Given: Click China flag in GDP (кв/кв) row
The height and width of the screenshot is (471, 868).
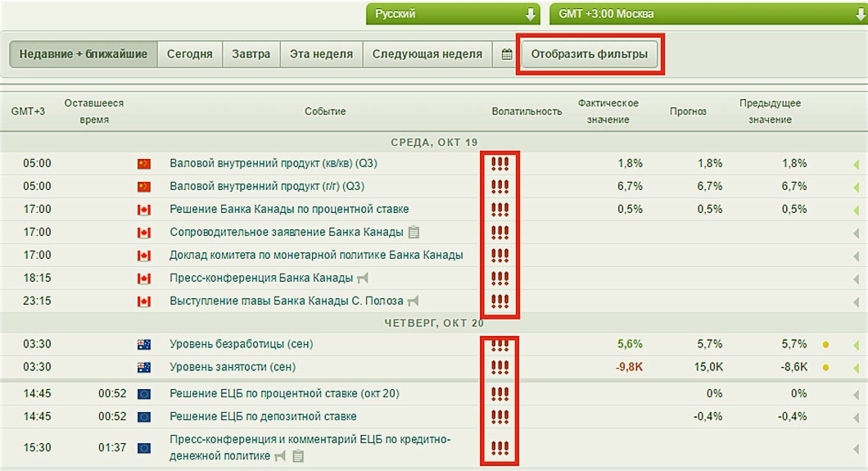Looking at the screenshot, I should [x=144, y=164].
